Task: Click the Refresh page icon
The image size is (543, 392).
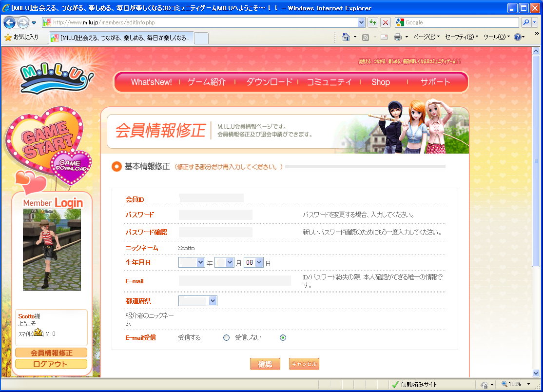Action: click(x=373, y=22)
